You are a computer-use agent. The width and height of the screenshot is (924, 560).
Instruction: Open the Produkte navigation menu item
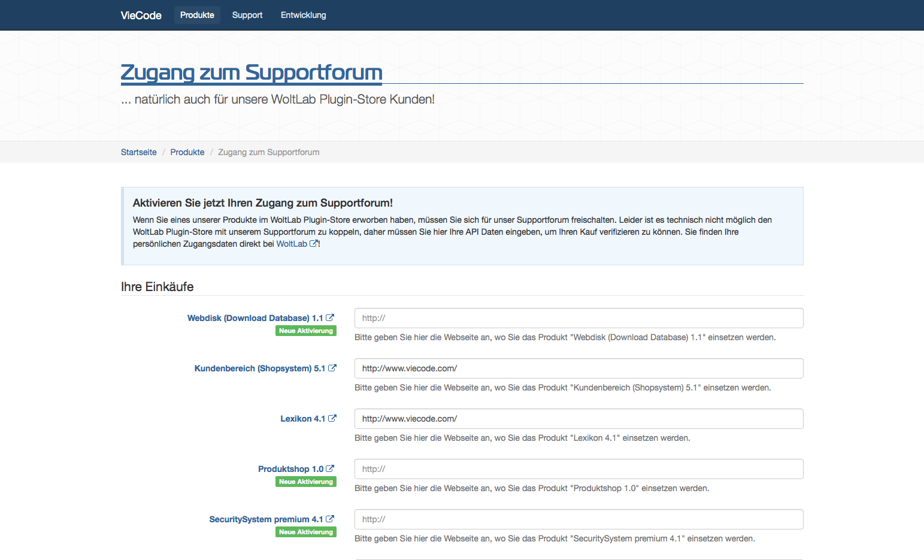[197, 15]
